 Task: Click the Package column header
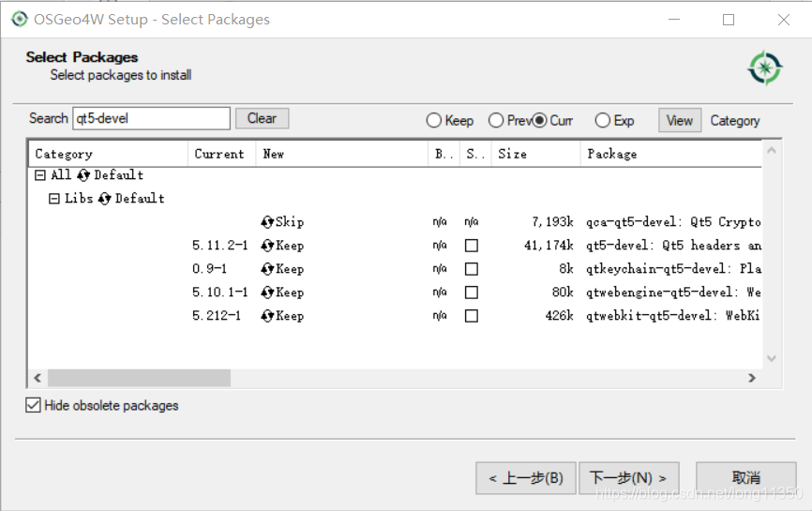671,154
